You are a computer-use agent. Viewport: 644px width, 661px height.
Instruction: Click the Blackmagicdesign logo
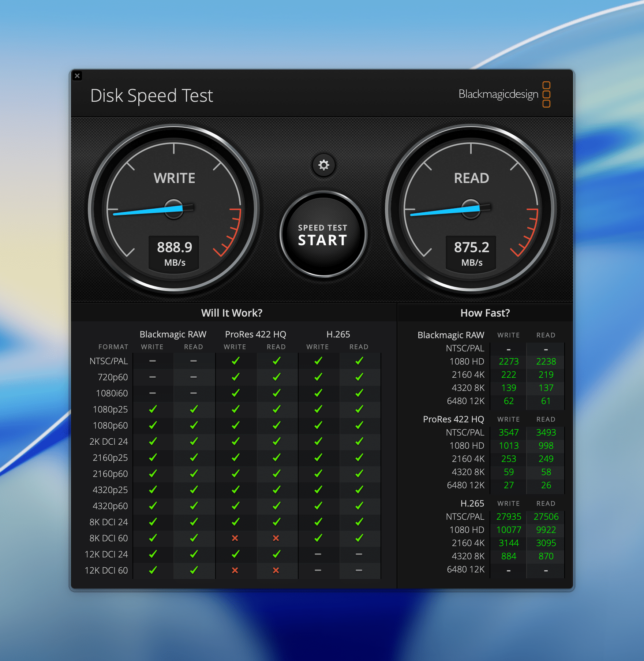[x=499, y=94]
